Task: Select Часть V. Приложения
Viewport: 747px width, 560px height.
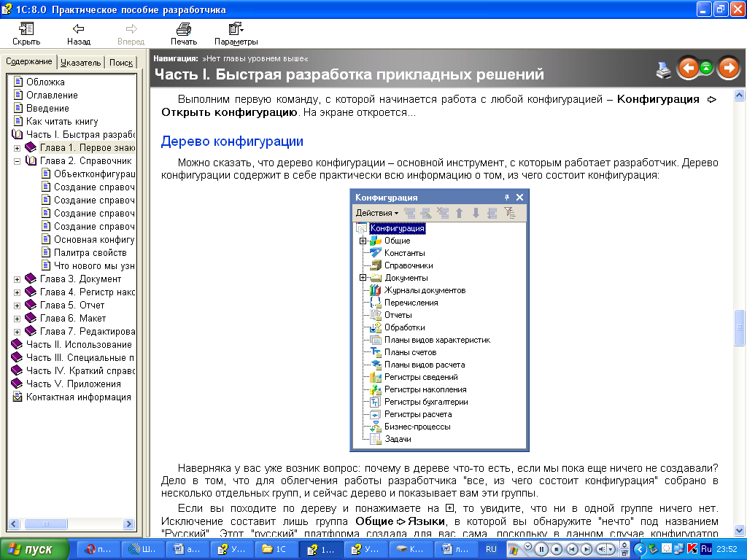Action: (74, 384)
